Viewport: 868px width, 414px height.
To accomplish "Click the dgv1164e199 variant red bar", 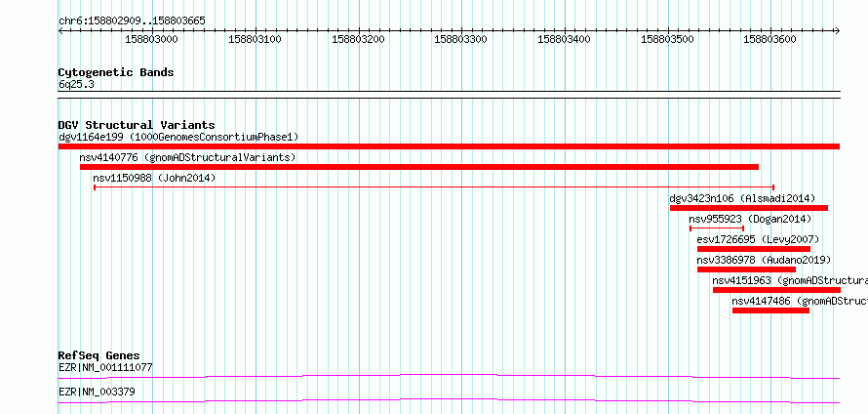I will coord(449,146).
